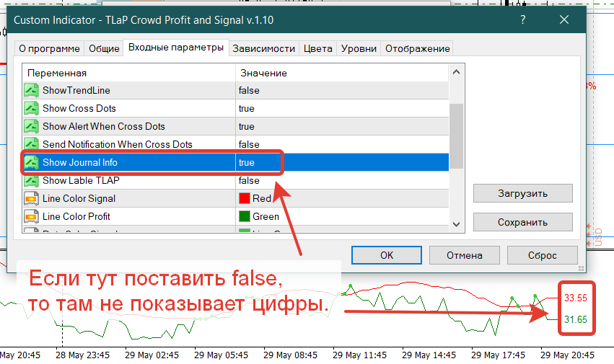Click the 33.55 value on the chart
The height and width of the screenshot is (364, 614).
576,298
